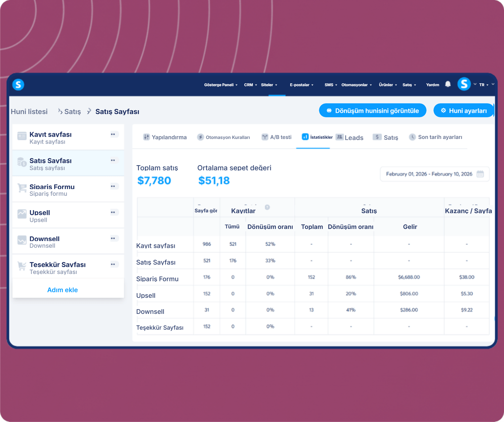The height and width of the screenshot is (422, 504).
Task: Expand the Siteler dropdown menu
Action: (x=269, y=85)
